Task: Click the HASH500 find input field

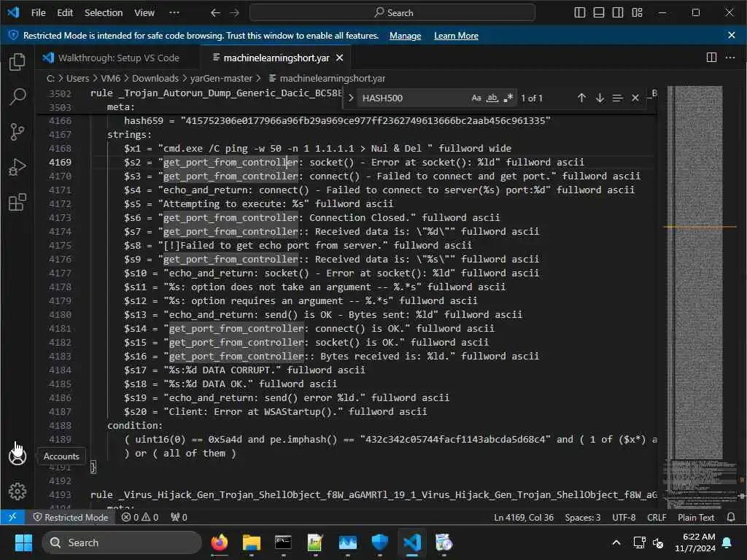Action: point(414,98)
